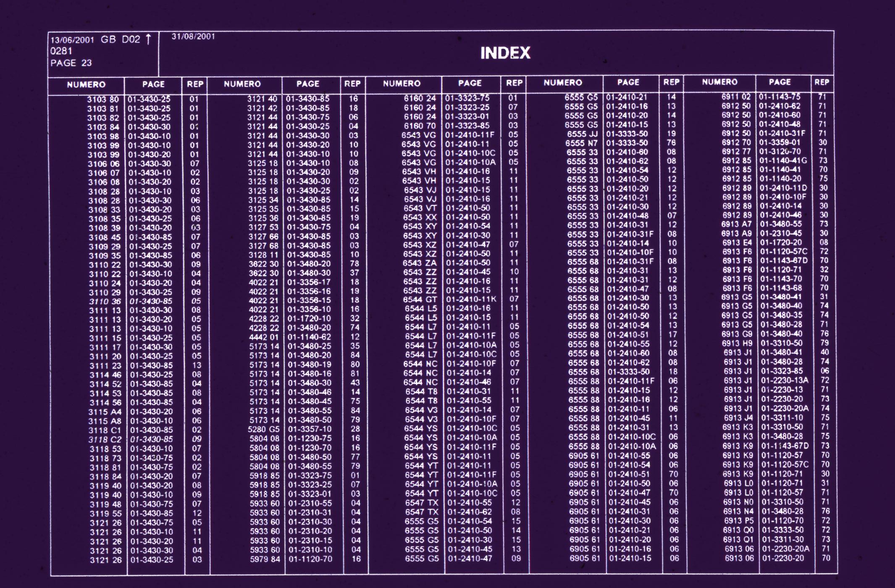Click numero 5280 G5
This screenshot has height=588, width=895.
click(264, 429)
